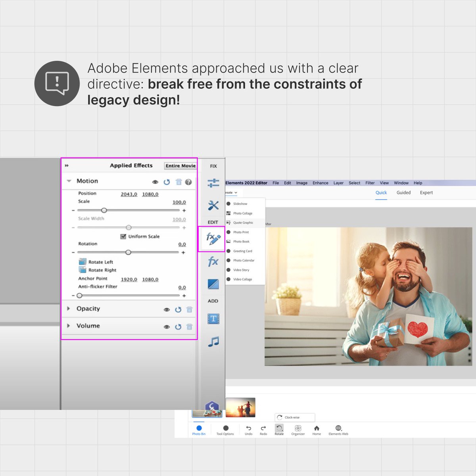Open the Image menu
This screenshot has height=476, width=476.
coord(302,183)
